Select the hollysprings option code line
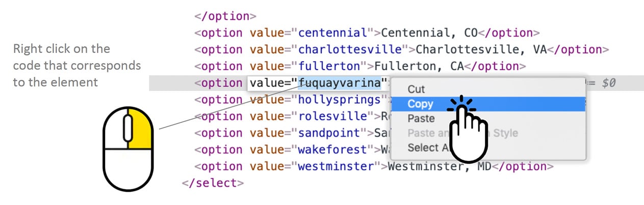This screenshot has width=644, height=205. click(x=292, y=100)
